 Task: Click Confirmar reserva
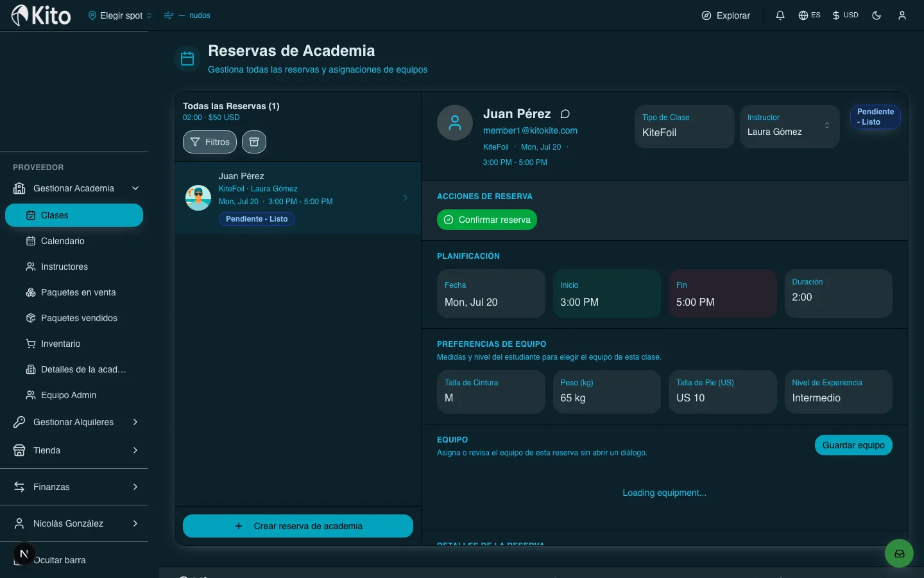point(487,220)
